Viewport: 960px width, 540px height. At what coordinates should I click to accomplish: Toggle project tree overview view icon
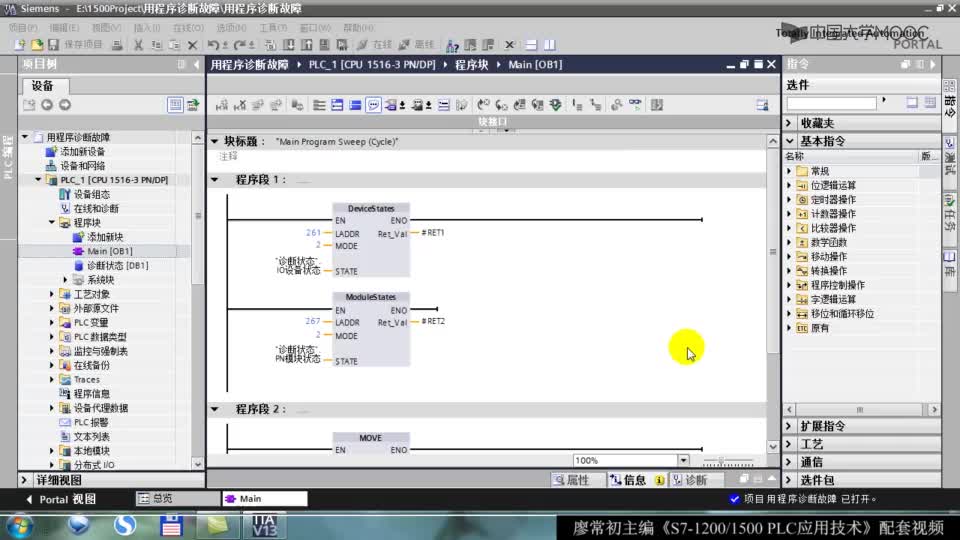coord(175,105)
